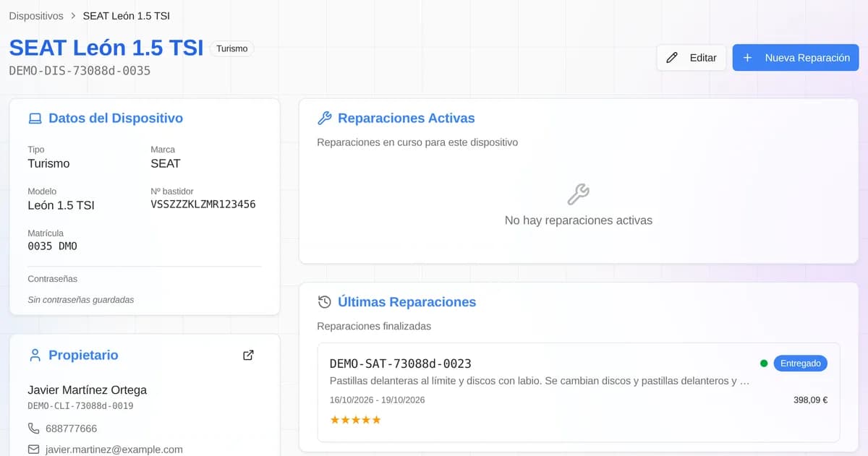Click the plus icon in Nueva Reparación

tap(748, 58)
